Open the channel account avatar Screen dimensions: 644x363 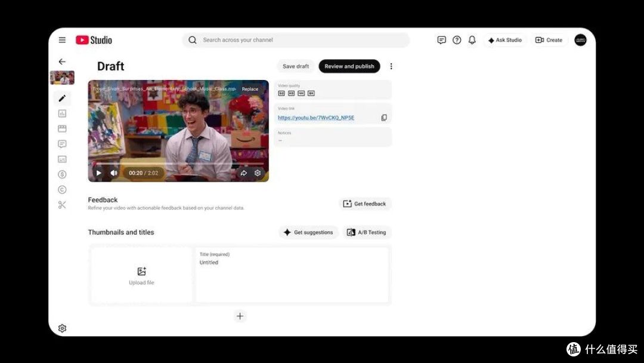(x=580, y=40)
